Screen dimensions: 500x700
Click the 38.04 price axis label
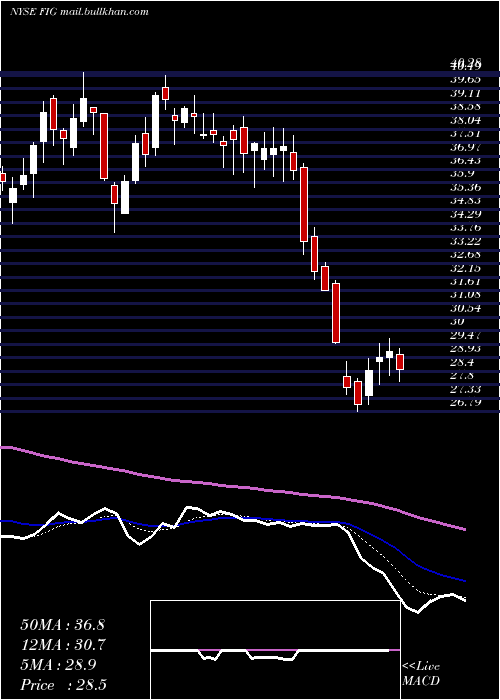465,120
